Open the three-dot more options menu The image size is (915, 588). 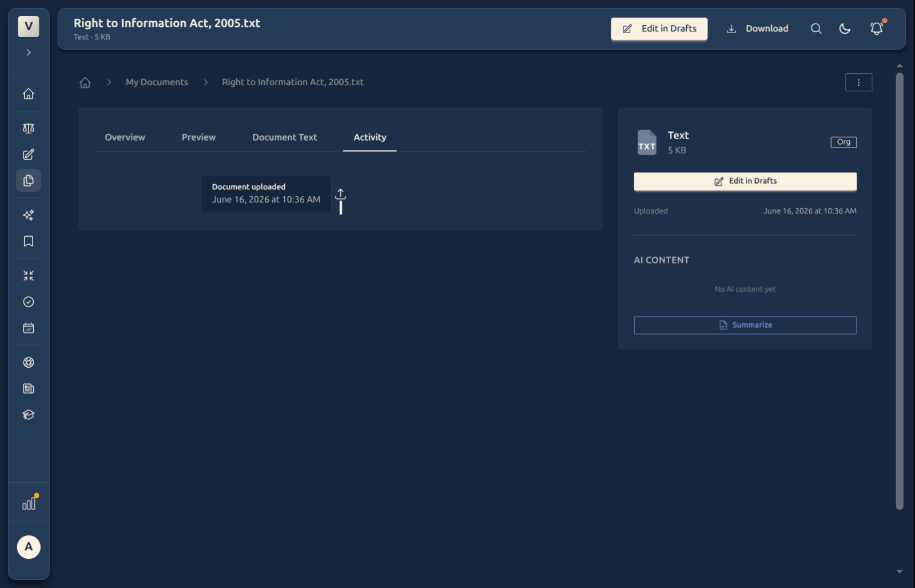click(x=858, y=82)
